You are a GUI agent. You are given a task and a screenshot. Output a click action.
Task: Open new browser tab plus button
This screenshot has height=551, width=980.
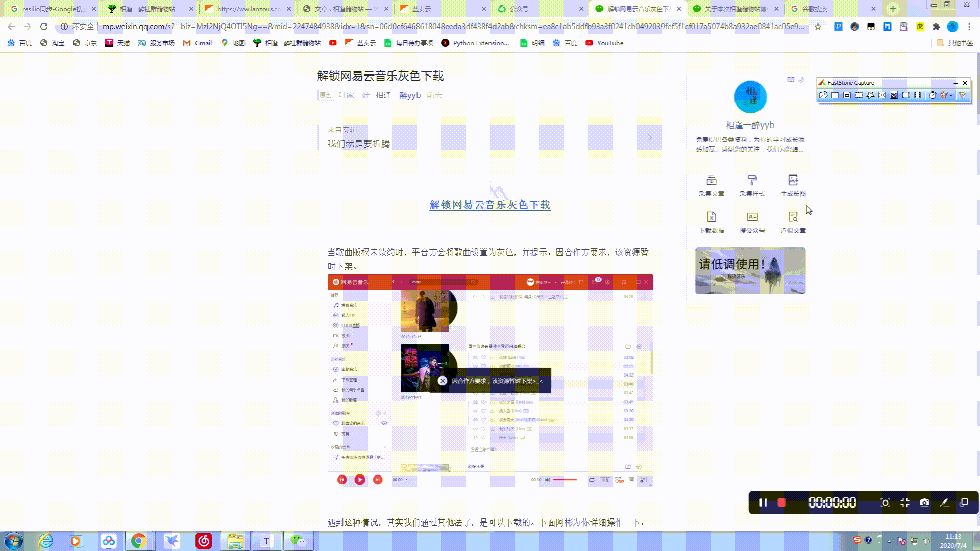(893, 9)
